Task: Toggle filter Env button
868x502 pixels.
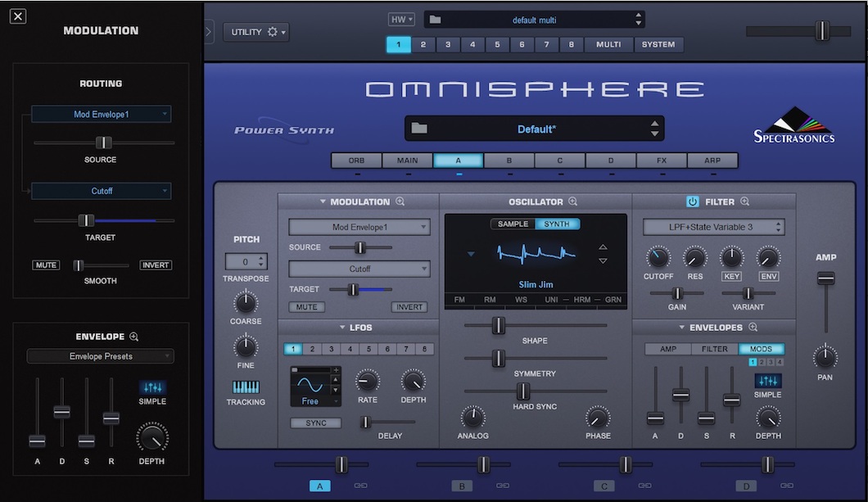Action: tap(769, 276)
